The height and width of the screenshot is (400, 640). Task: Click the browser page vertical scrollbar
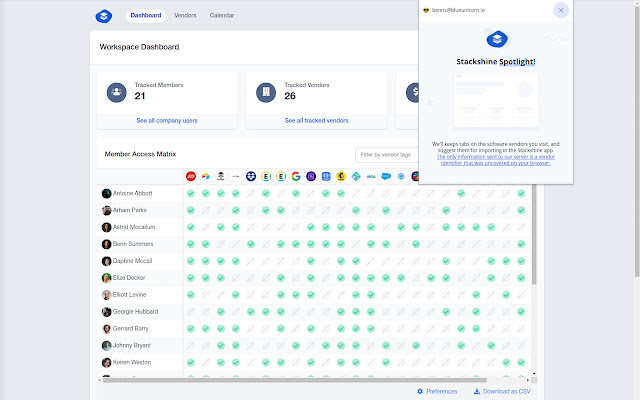[637, 141]
